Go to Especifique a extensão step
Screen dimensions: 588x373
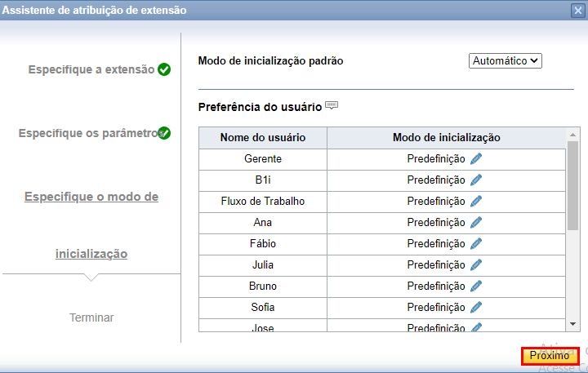coord(91,69)
